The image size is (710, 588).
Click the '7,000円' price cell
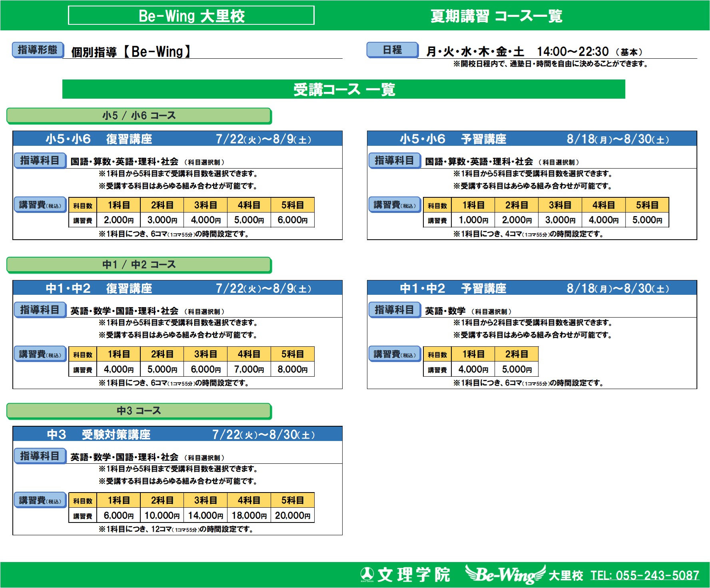coord(249,369)
